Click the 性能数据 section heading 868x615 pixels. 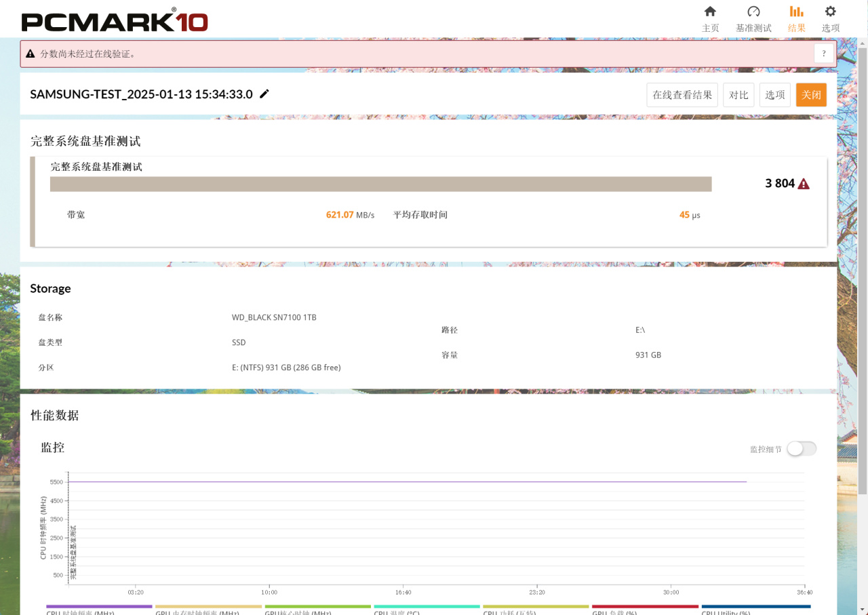(54, 415)
